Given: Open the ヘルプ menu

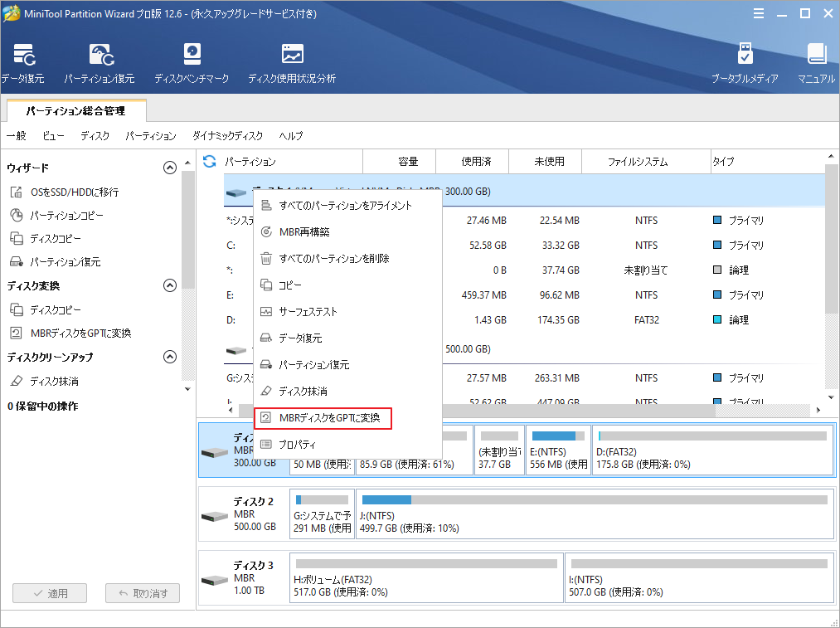Looking at the screenshot, I should coord(291,135).
